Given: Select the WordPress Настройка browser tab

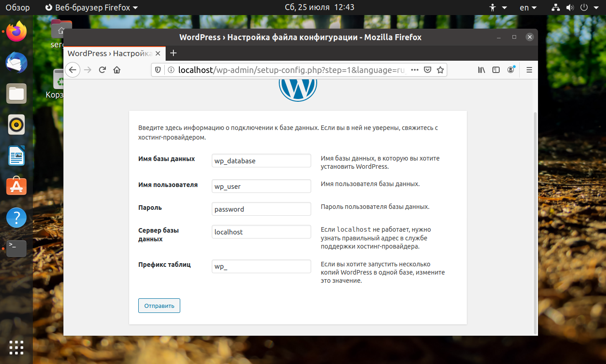Looking at the screenshot, I should (110, 53).
